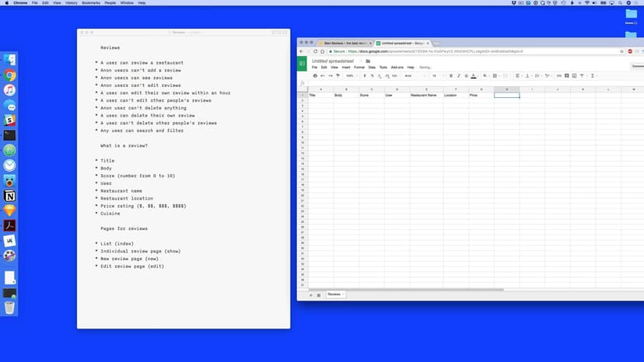The height and width of the screenshot is (362, 644).
Task: Open Notion from the dock
Action: click(x=9, y=196)
